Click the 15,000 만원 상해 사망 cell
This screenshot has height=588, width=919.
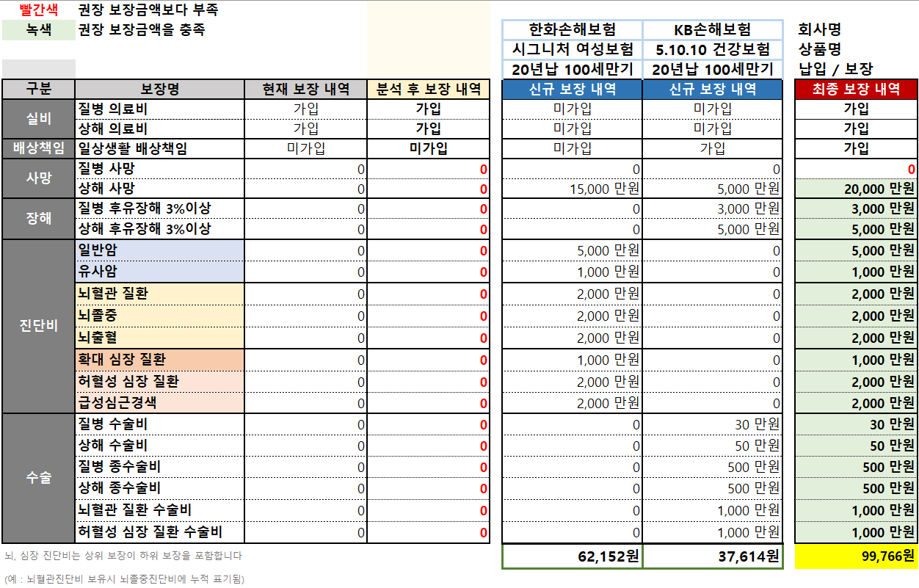pos(572,189)
